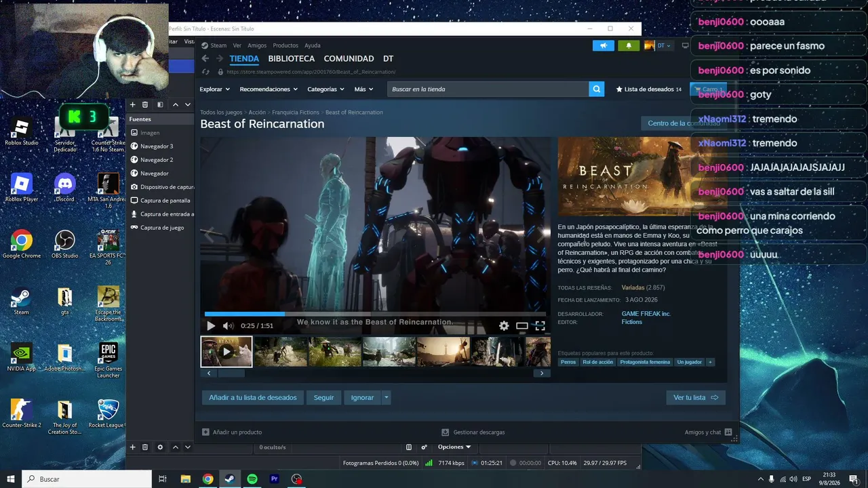The height and width of the screenshot is (488, 868).
Task: Open the GAME FREAK inc. developer link
Action: [646, 314]
